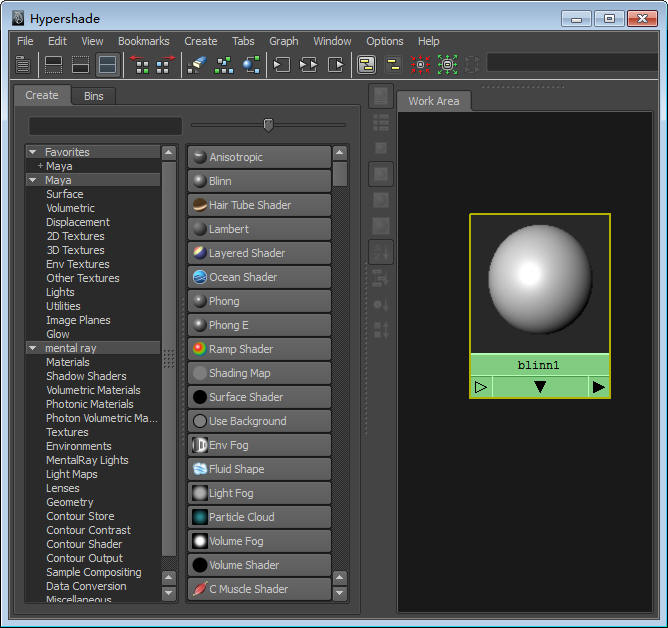Show input and output connections icon
This screenshot has height=628, width=668.
(308, 65)
